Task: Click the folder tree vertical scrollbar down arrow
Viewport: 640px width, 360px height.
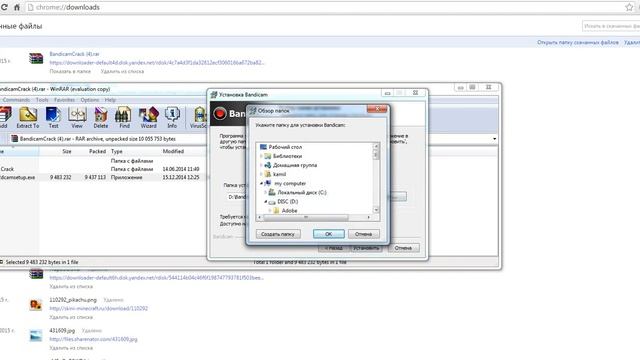Action: click(376, 210)
